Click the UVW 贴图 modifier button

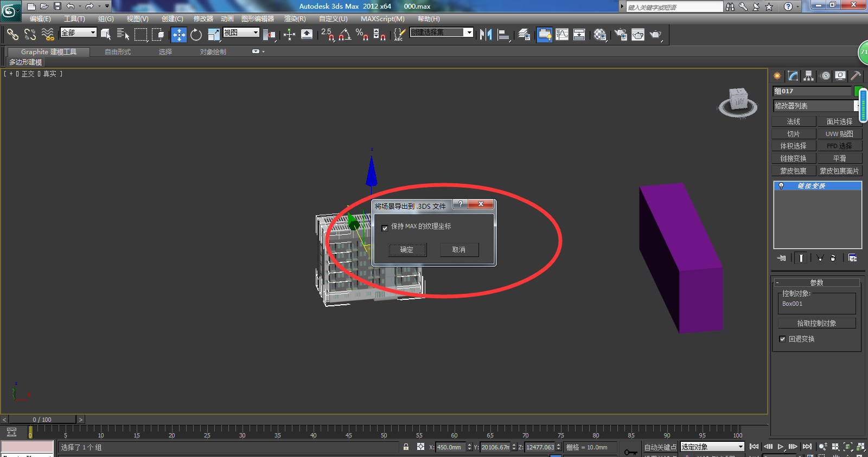click(839, 134)
